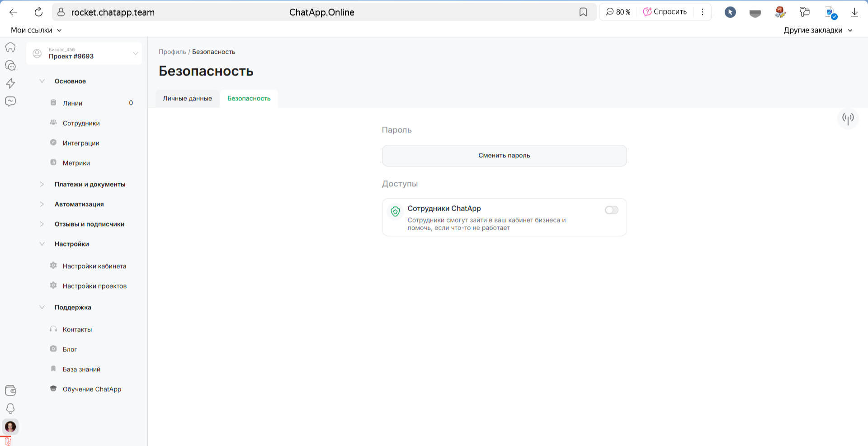Reload the page with refresh icon
This screenshot has height=446, width=868.
coord(38,12)
